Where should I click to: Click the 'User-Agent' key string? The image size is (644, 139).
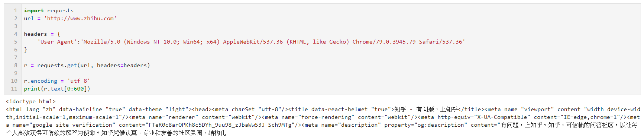tap(57, 42)
